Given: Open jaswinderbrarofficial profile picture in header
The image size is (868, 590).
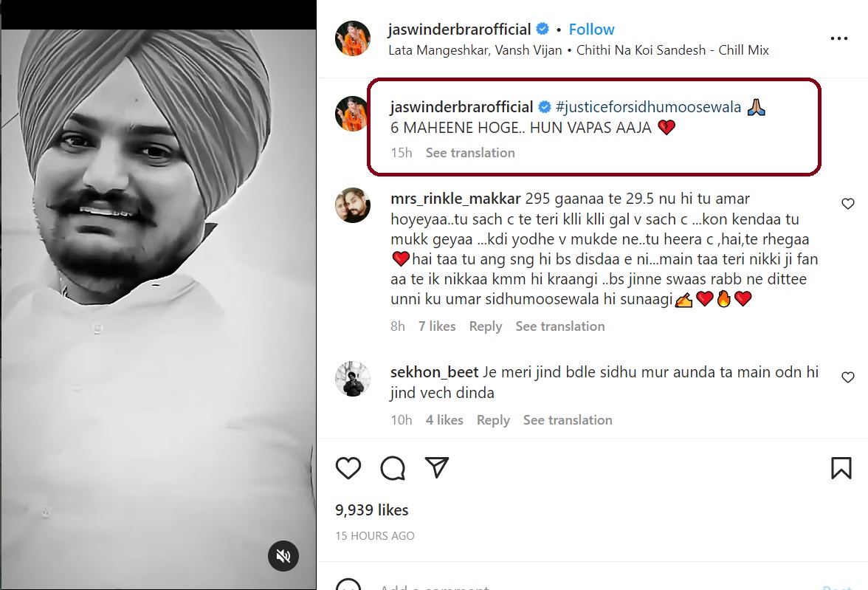Looking at the screenshot, I should [x=353, y=38].
